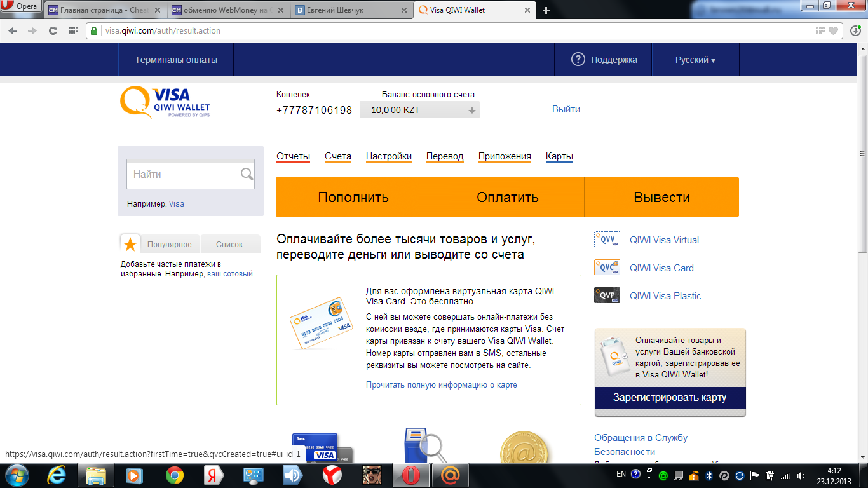Viewport: 868px width, 488px height.
Task: Click the QVP plastic card icon
Action: pos(607,295)
